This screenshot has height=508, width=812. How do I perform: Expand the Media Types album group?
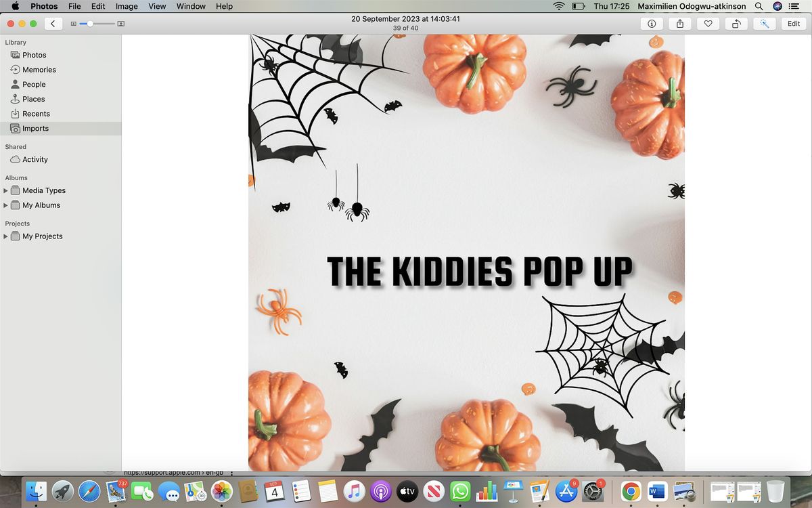coord(6,191)
